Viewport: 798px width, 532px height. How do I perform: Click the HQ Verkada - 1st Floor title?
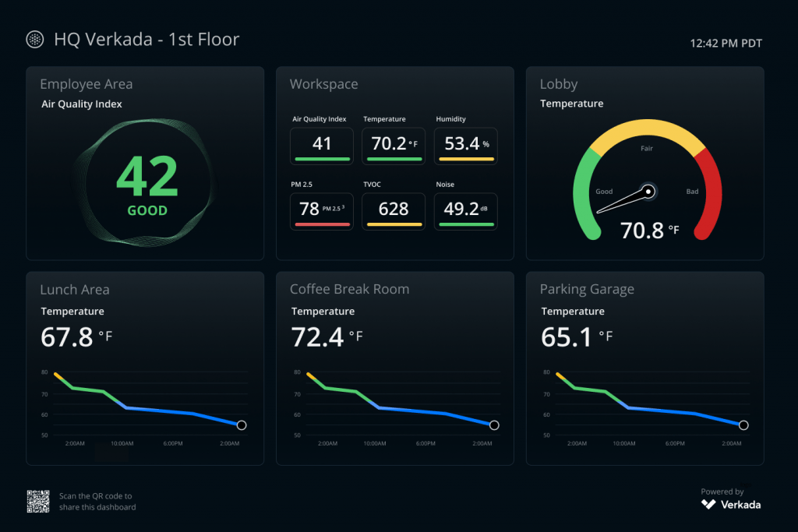click(147, 40)
